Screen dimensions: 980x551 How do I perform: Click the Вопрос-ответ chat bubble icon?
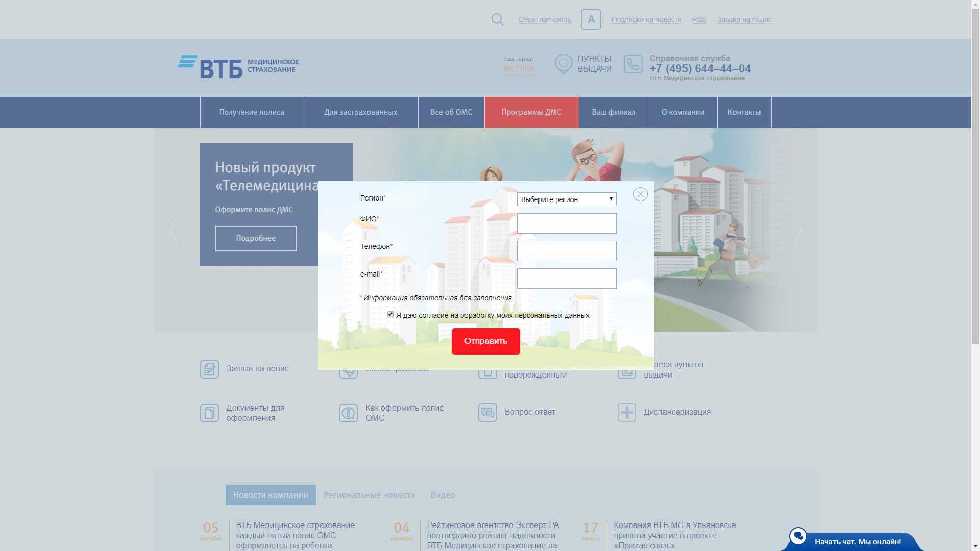487,412
